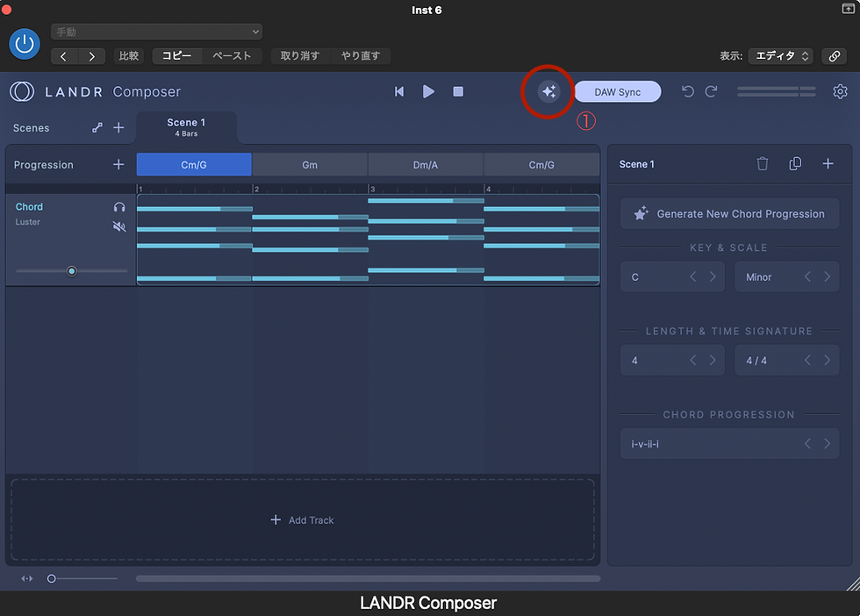
Task: Go to previous preset with left arrow
Action: [63, 56]
